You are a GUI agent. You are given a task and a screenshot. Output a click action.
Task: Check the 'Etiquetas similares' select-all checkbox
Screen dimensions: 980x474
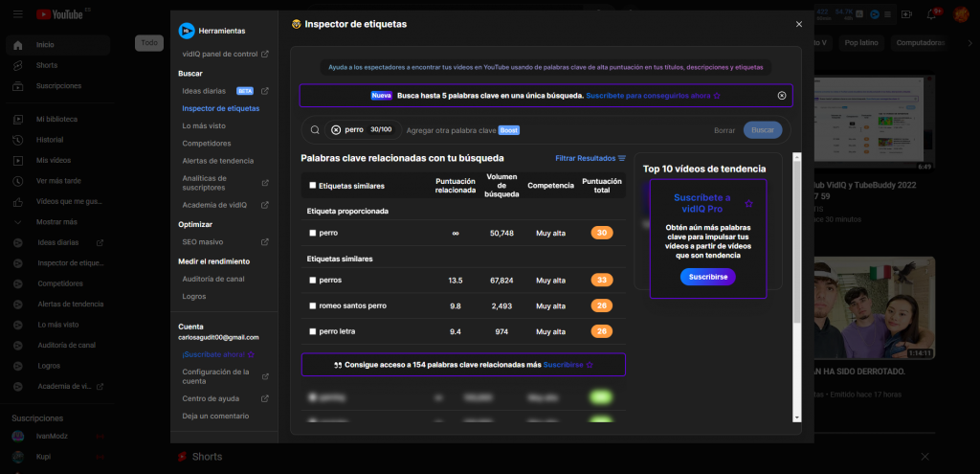click(313, 186)
